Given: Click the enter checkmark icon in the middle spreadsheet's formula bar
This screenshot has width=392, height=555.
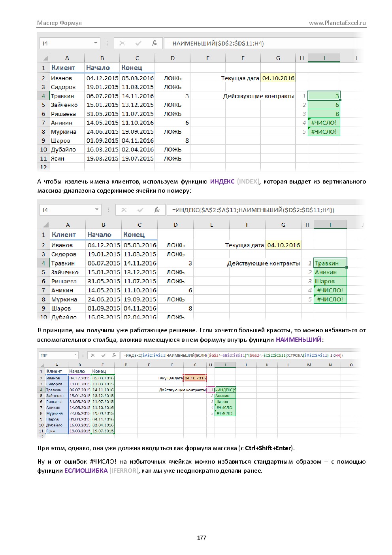Looking at the screenshot, I should click(x=140, y=210).
